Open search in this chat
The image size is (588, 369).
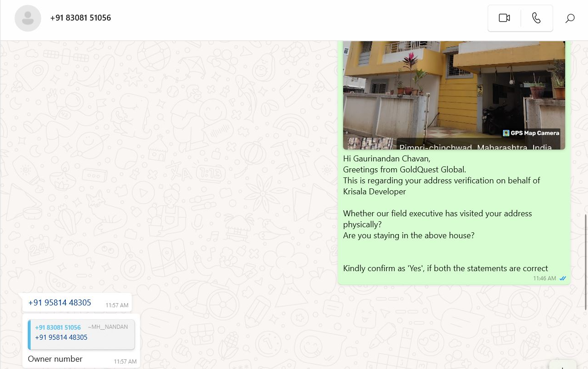click(570, 18)
